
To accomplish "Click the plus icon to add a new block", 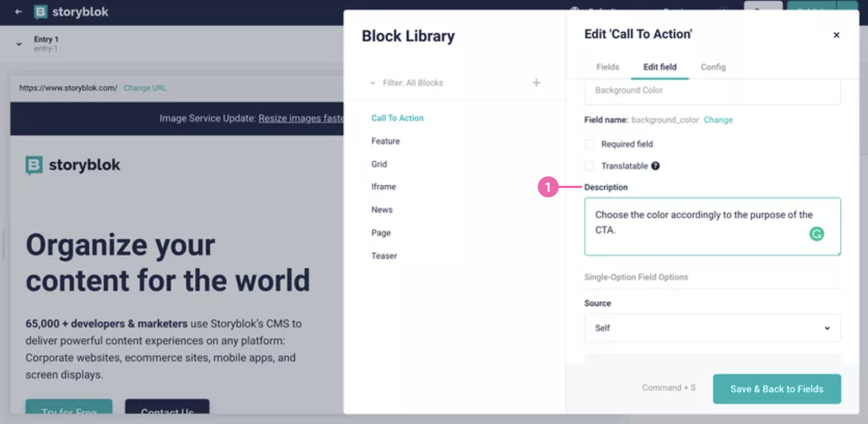I will tap(536, 82).
